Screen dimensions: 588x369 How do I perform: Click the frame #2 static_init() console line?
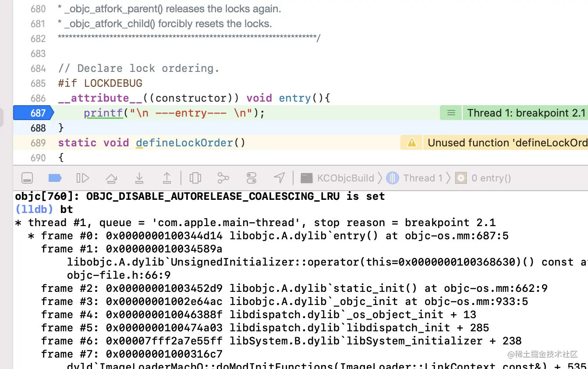coord(294,288)
